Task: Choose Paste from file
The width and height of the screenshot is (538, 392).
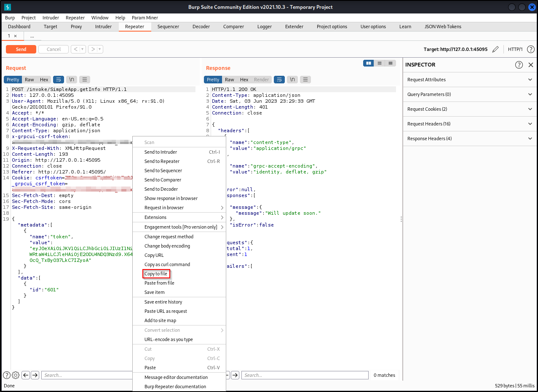Action: tap(179, 283)
